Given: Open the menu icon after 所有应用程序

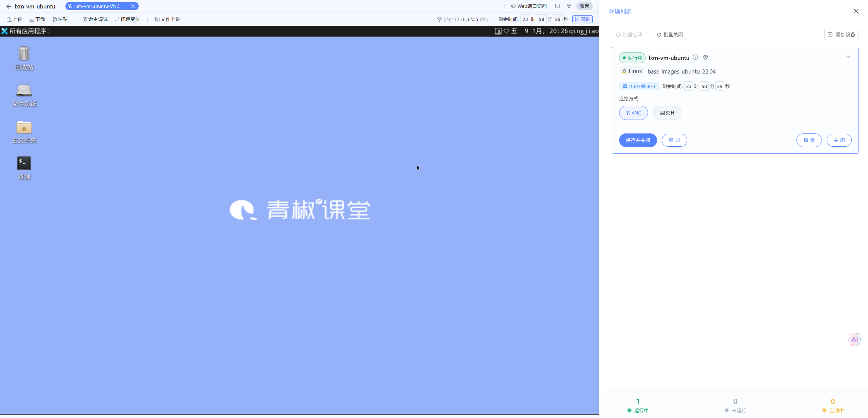Looking at the screenshot, I should (x=48, y=31).
